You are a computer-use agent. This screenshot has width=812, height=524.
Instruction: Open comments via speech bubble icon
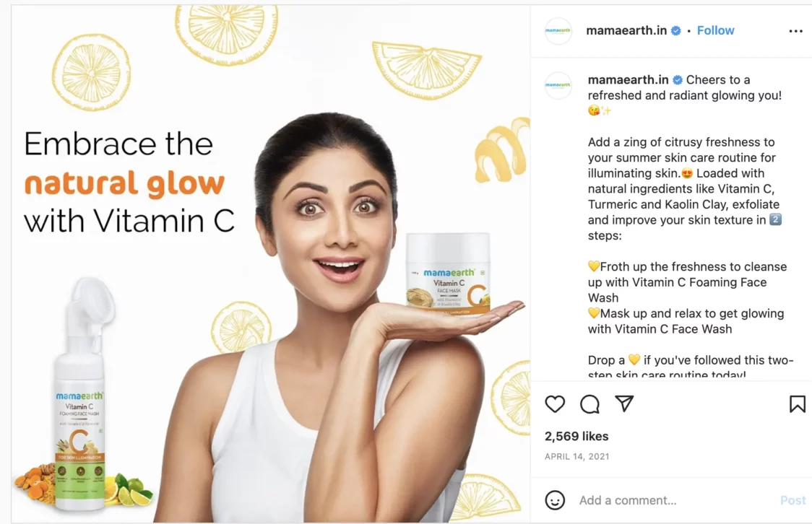pyautogui.click(x=589, y=404)
